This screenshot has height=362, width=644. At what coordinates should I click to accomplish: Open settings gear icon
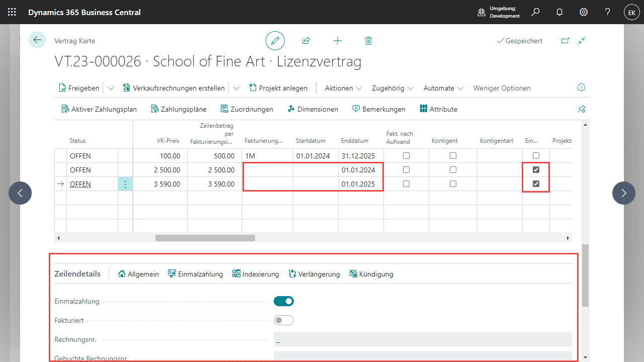click(x=584, y=12)
